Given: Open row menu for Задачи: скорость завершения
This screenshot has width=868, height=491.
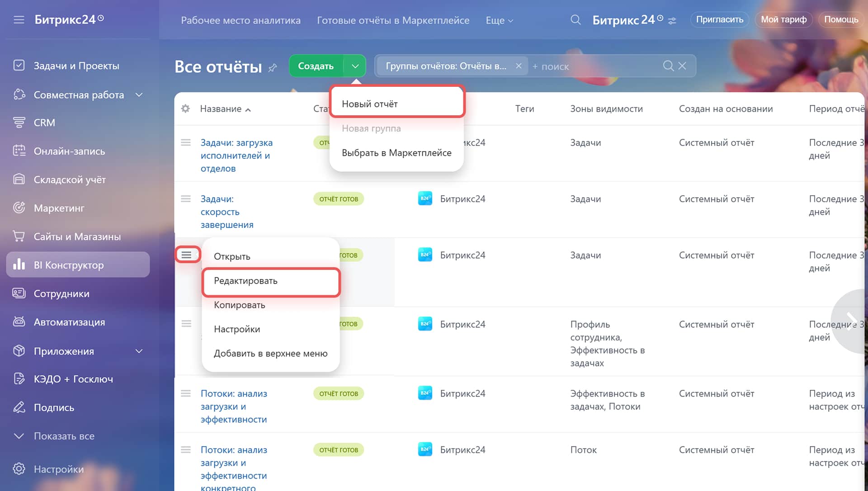Looking at the screenshot, I should [186, 199].
